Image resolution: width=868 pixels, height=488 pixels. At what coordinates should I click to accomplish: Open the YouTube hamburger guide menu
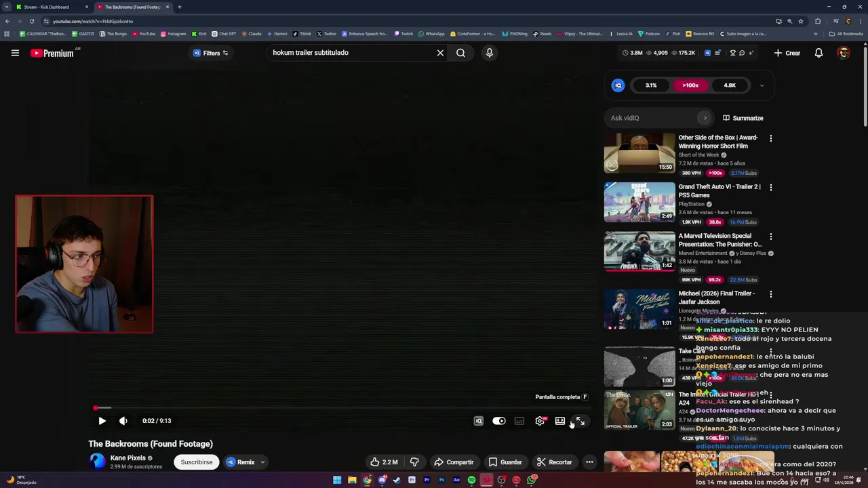coord(15,53)
